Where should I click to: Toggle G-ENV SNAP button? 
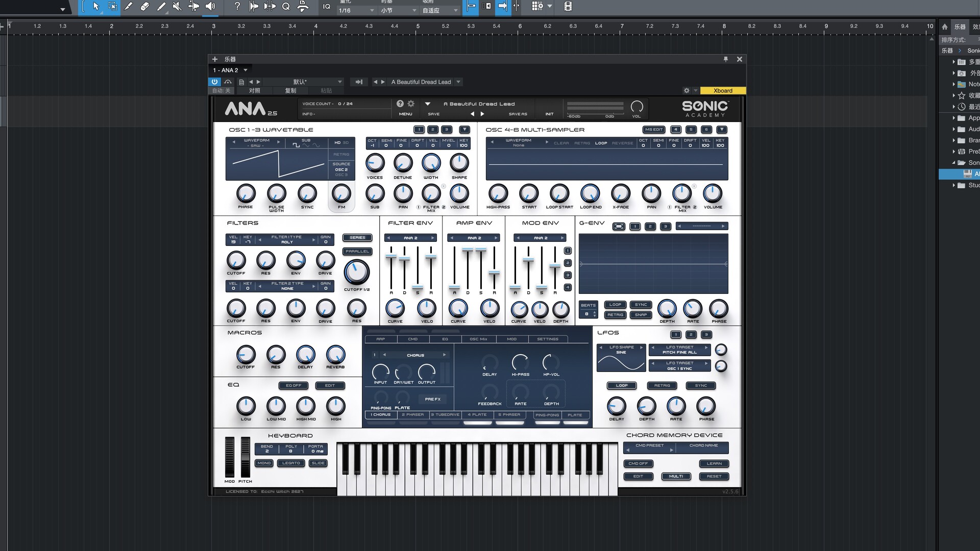[x=641, y=315]
